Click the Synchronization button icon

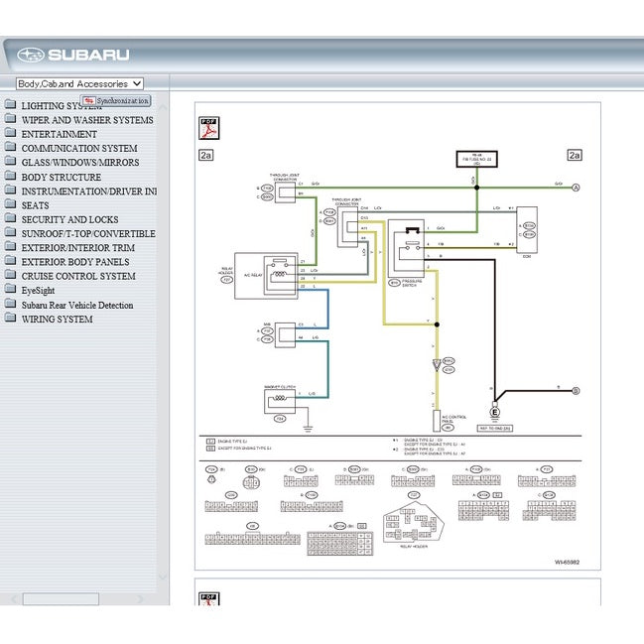coord(88,101)
